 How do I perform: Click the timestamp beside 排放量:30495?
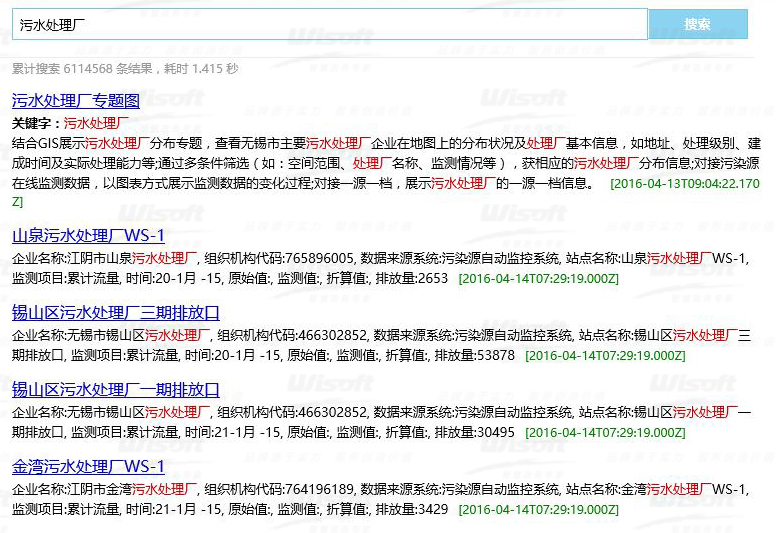click(x=605, y=432)
